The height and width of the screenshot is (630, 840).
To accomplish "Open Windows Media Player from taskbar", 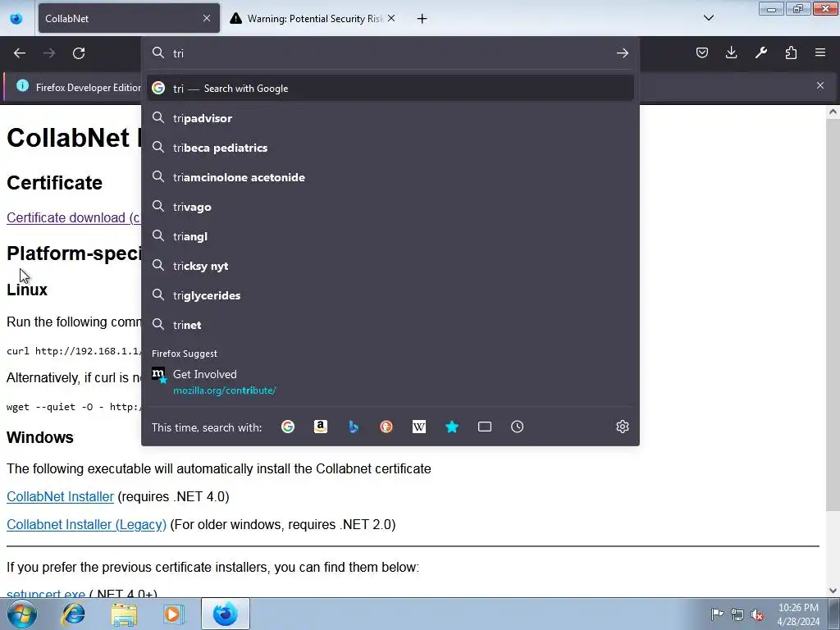I will pos(174,614).
